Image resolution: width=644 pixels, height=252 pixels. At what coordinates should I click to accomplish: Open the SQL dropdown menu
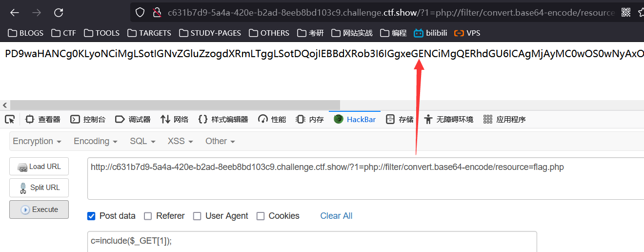pyautogui.click(x=142, y=141)
